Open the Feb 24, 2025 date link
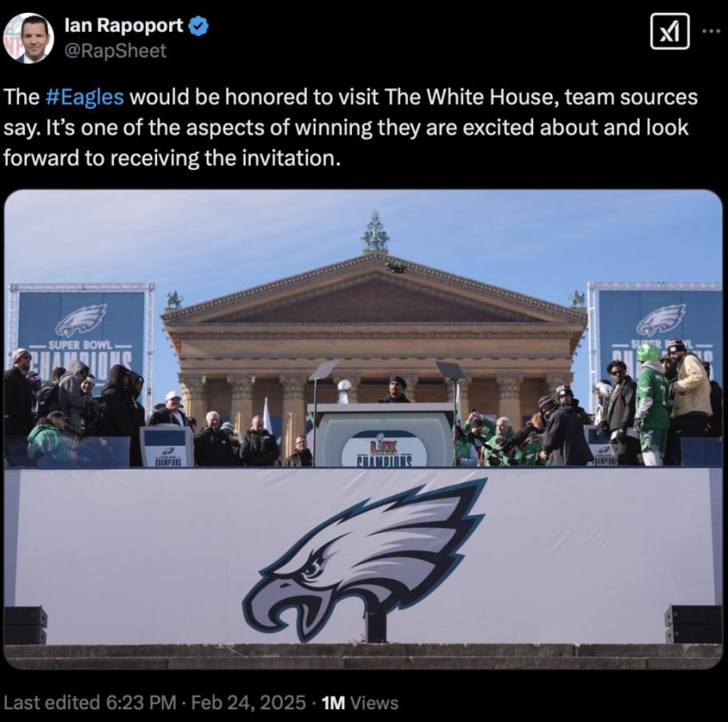 pos(249,703)
